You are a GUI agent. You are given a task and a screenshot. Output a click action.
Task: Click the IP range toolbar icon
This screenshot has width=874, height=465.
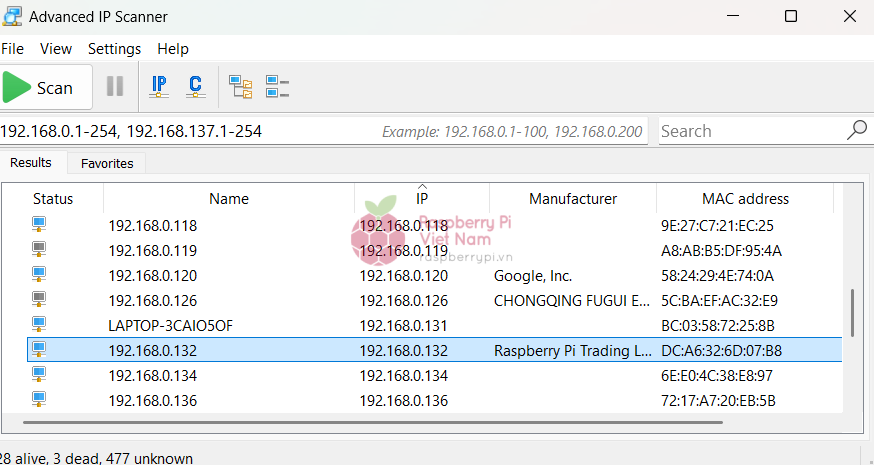point(159,87)
